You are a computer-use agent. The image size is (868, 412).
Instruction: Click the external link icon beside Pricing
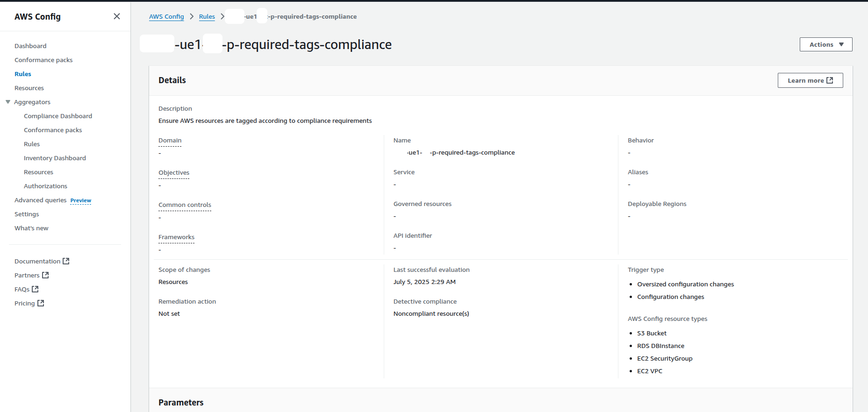click(41, 303)
